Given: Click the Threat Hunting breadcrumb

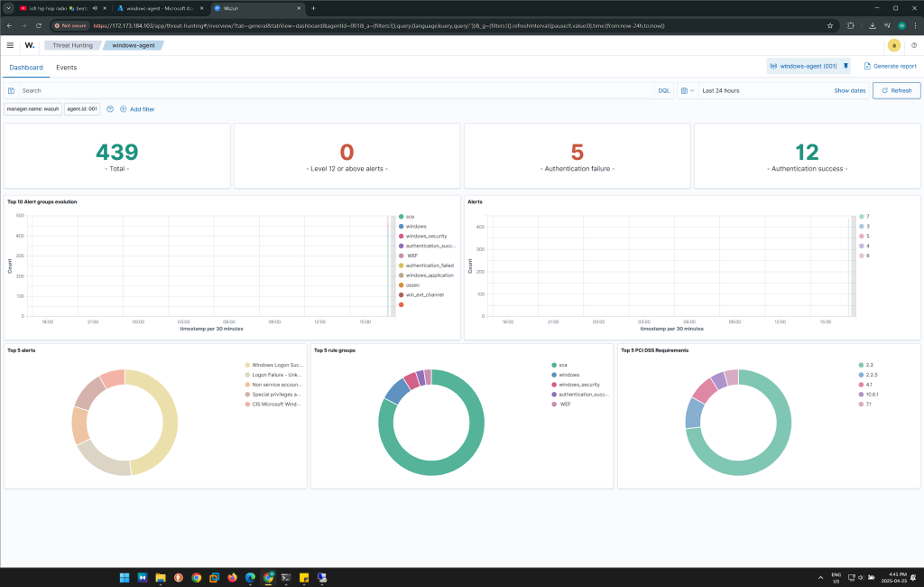Looking at the screenshot, I should pyautogui.click(x=72, y=45).
